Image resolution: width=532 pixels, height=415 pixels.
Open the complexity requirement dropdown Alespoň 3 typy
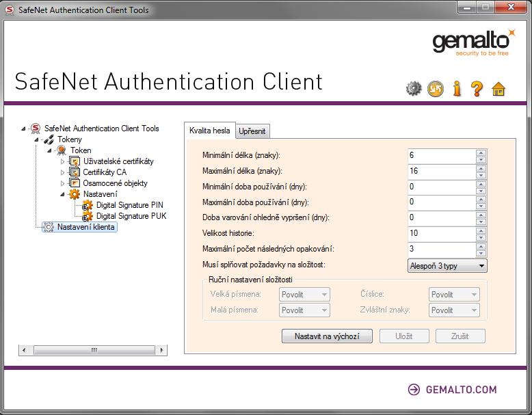[x=447, y=266]
